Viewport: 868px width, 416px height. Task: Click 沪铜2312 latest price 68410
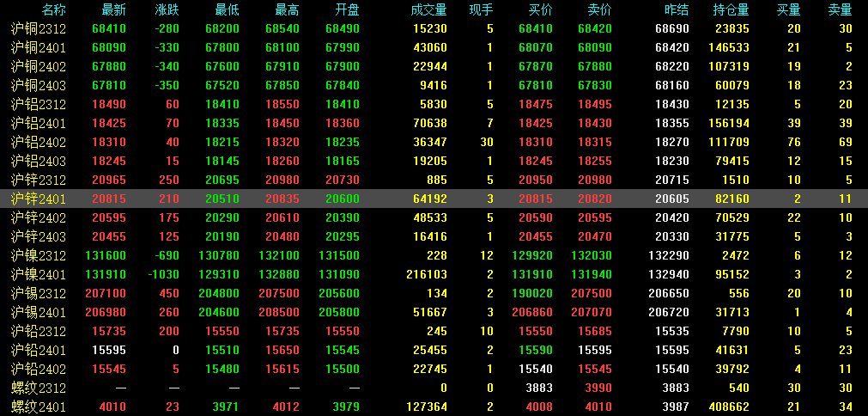110,29
